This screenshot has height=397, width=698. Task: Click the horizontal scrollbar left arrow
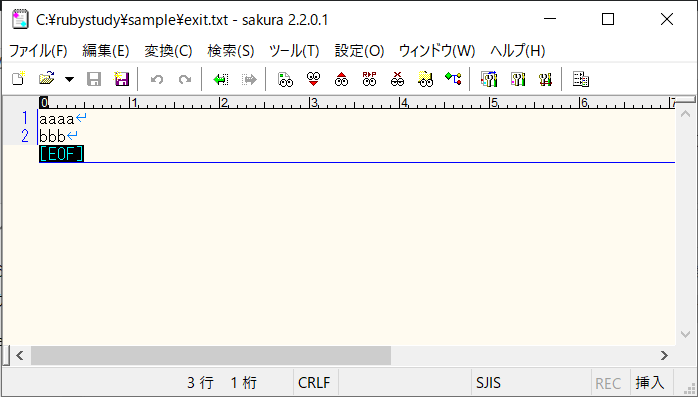click(x=20, y=355)
